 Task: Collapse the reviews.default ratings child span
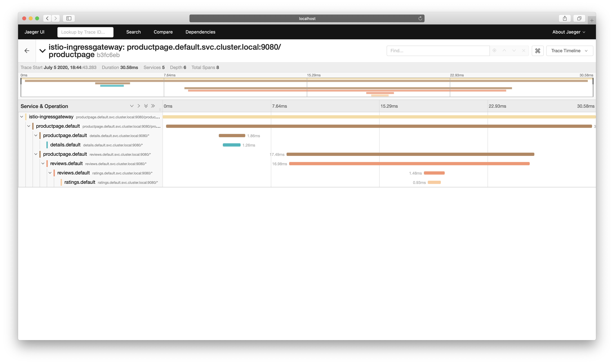coord(50,173)
